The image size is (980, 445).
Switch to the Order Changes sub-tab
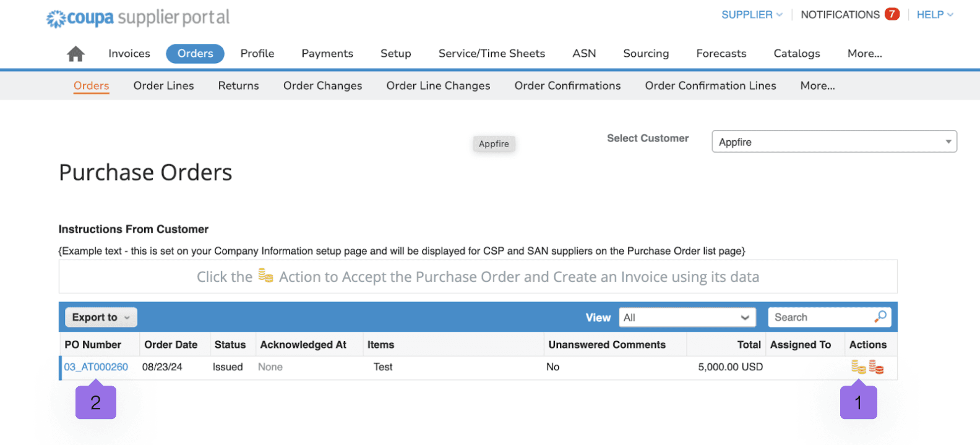click(323, 86)
